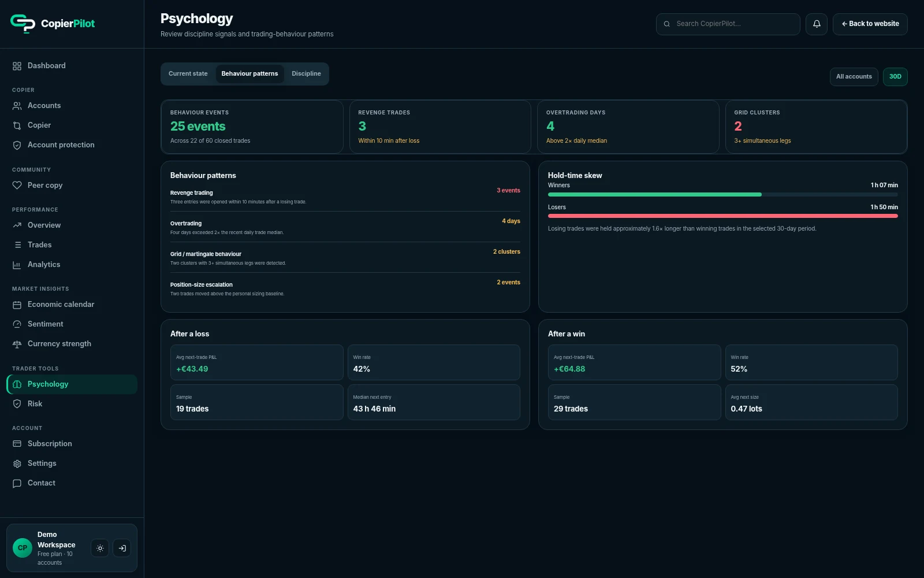Click the Account protection shield icon
924x578 pixels.
pos(17,145)
